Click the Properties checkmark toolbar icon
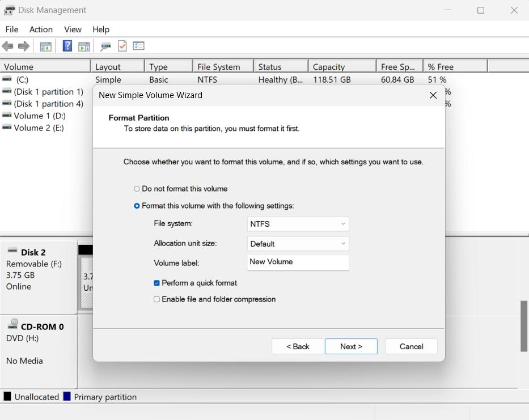The width and height of the screenshot is (529, 420). tap(122, 46)
